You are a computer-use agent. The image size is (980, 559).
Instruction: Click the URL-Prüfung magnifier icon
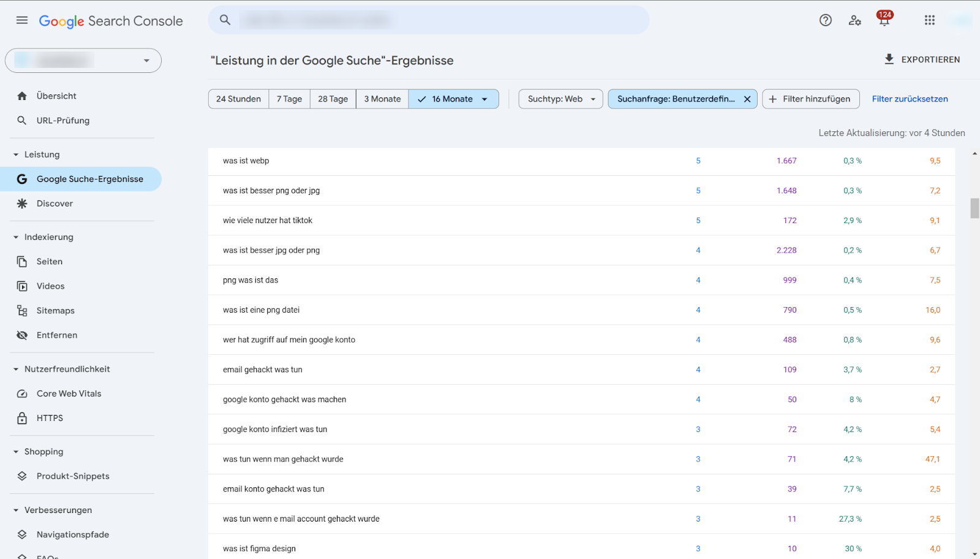click(22, 121)
